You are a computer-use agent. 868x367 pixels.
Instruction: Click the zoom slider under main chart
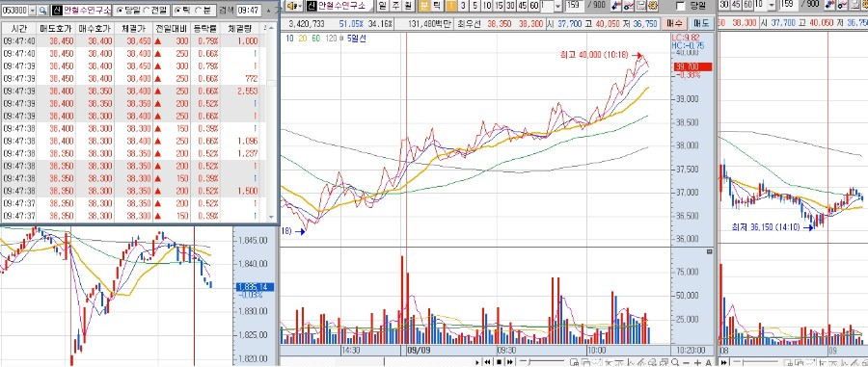543,362
